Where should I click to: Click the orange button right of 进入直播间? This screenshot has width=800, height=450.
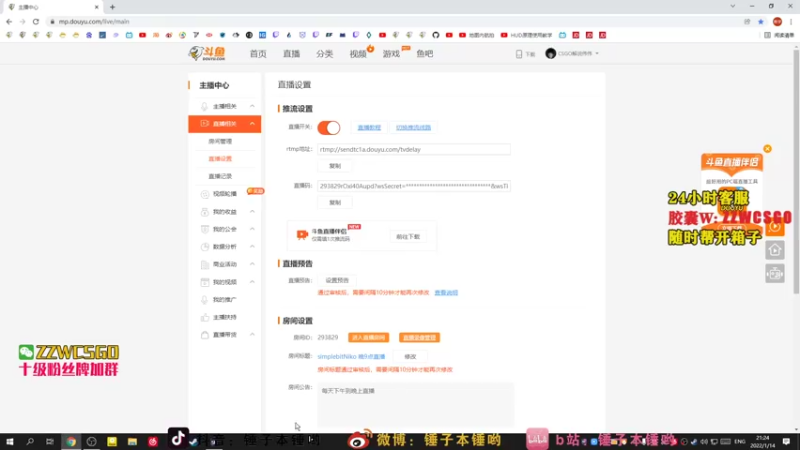coord(419,338)
